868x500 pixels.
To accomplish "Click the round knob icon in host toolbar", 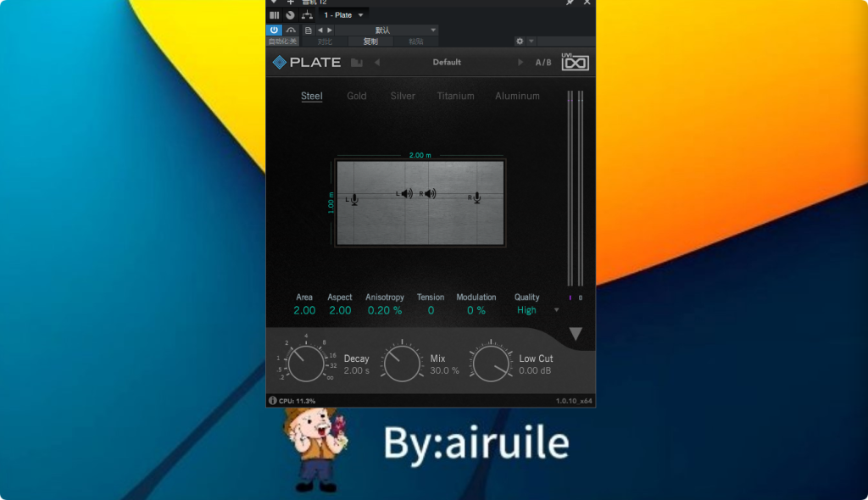I will pos(290,15).
